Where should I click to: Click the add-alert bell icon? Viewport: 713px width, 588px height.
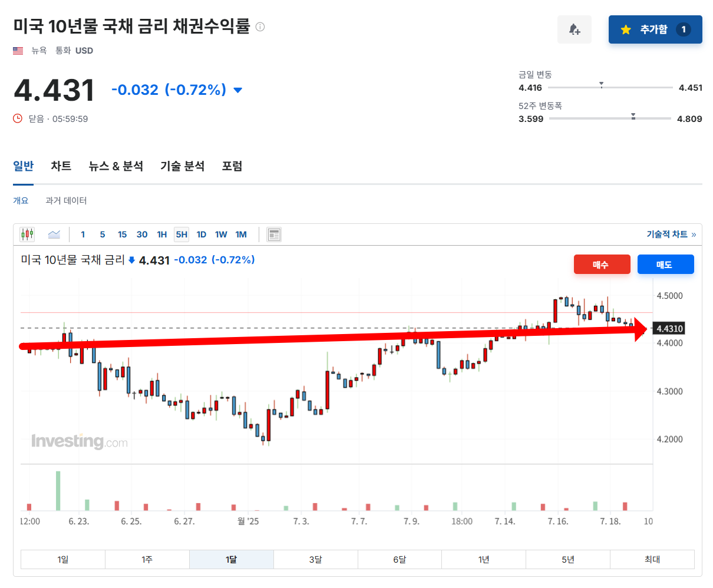(x=574, y=29)
